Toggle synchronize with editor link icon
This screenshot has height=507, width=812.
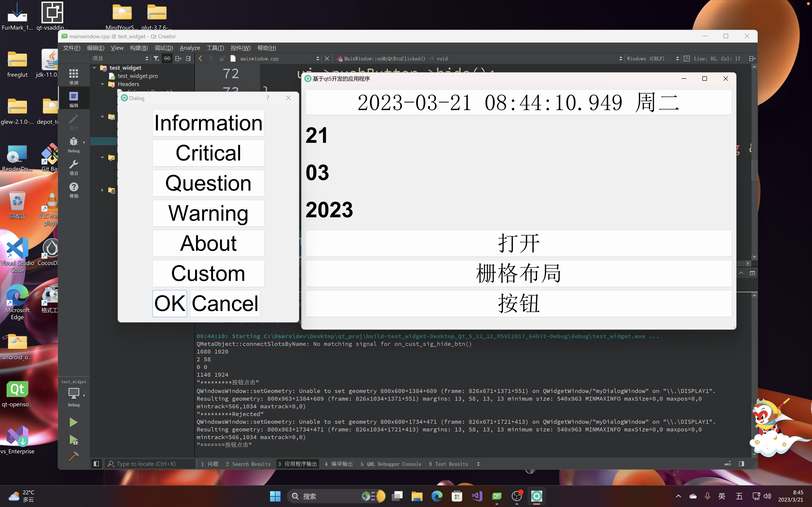(x=167, y=58)
